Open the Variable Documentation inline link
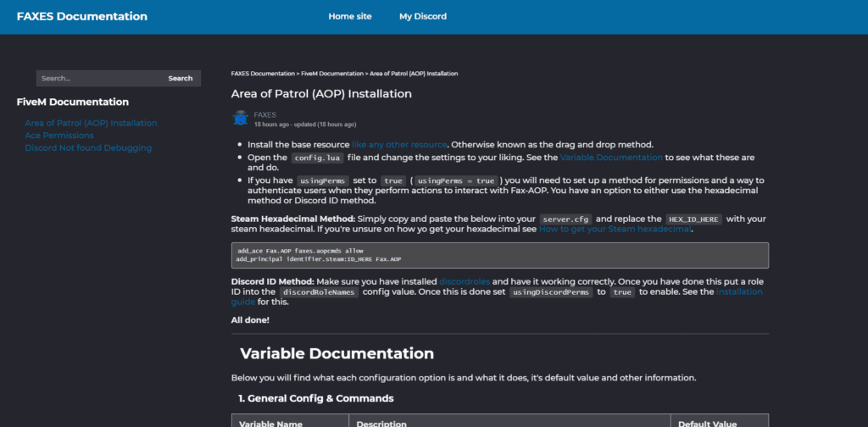 tap(611, 158)
